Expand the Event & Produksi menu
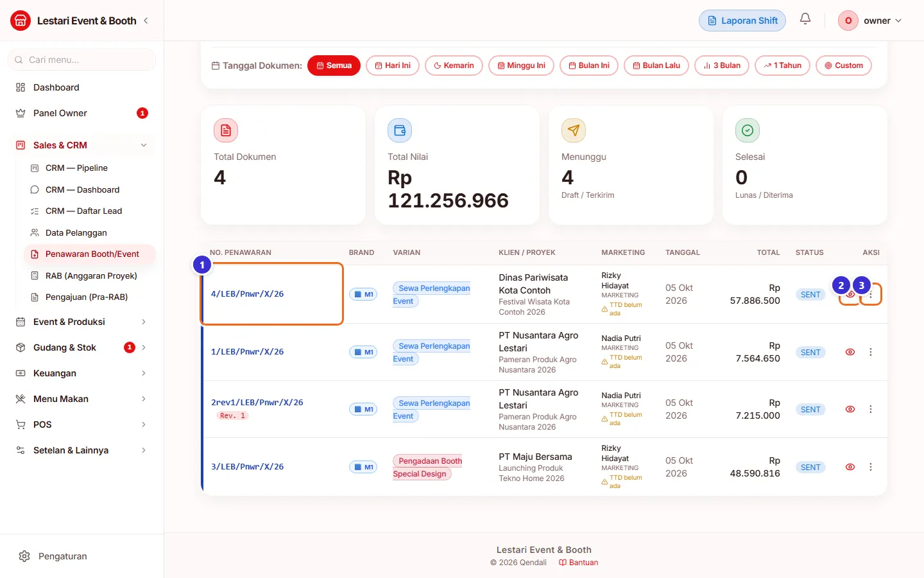The image size is (924, 578). 81,322
